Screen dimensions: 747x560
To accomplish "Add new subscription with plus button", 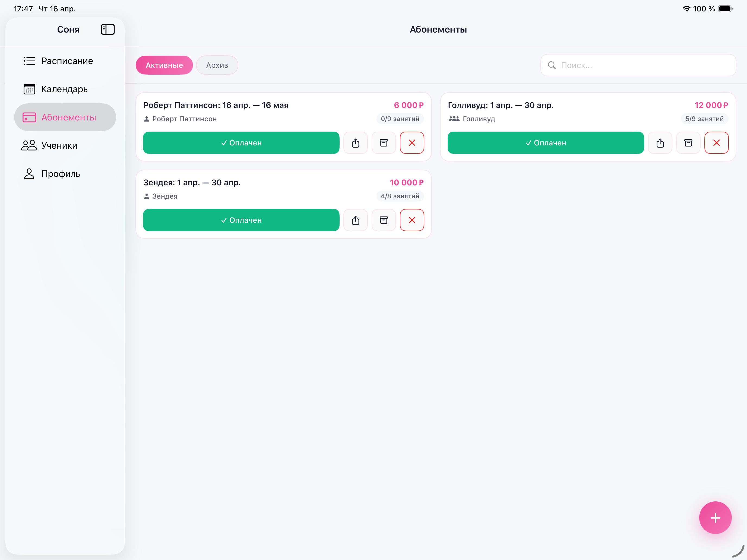I will 715,517.
